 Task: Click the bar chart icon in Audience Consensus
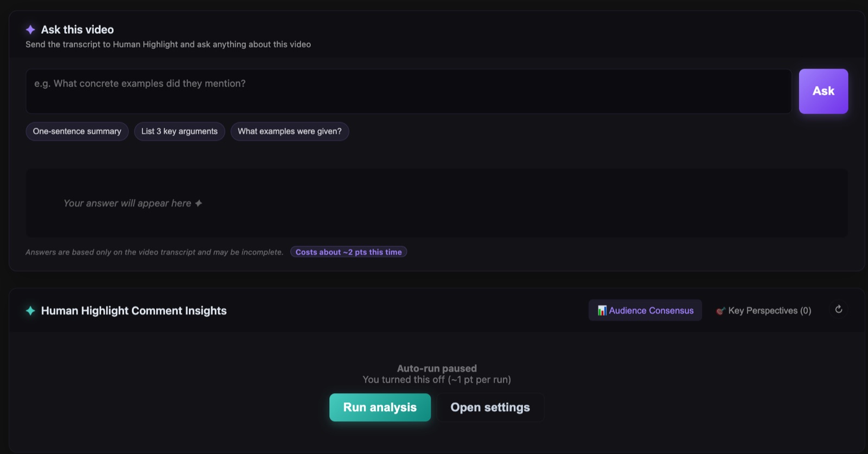602,310
